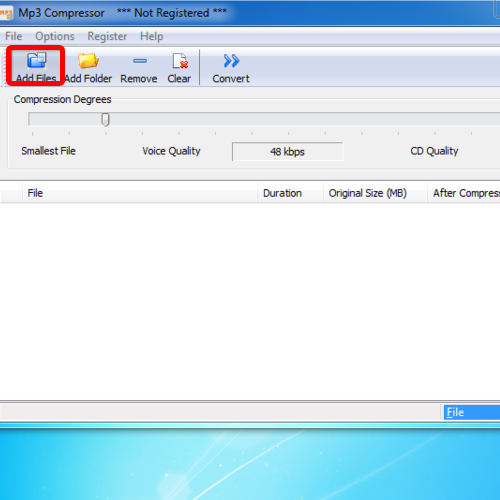
Task: Start conversion with the Convert icon
Action: pyautogui.click(x=231, y=61)
